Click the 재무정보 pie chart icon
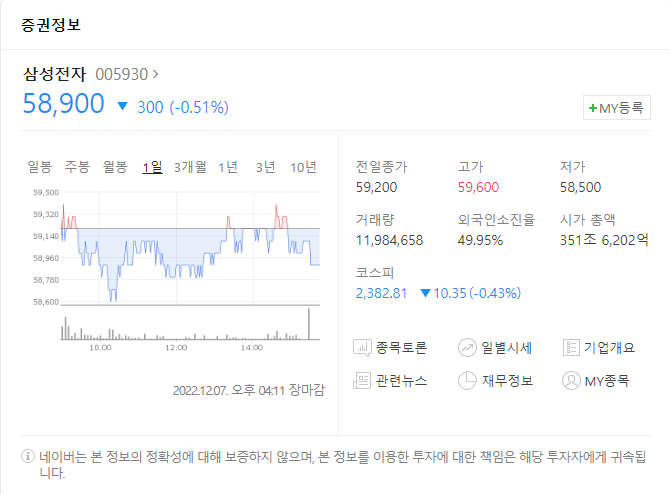Viewport: 669px width, 494px height. point(467,381)
